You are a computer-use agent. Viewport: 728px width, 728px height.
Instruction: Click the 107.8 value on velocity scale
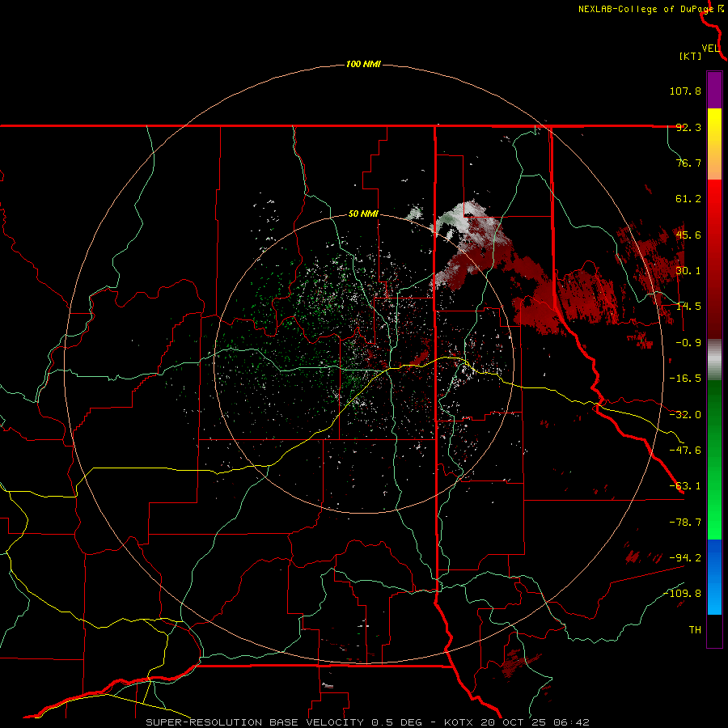point(685,91)
